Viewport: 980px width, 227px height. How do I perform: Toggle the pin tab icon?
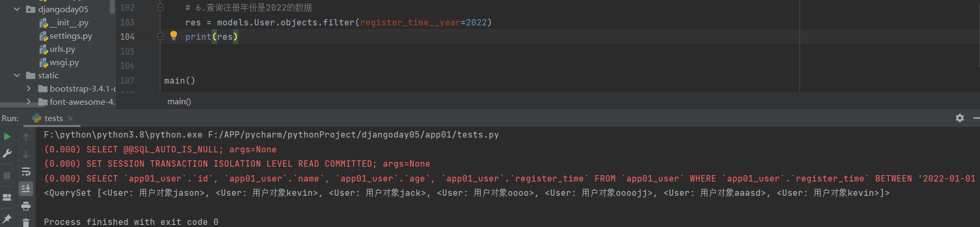7,218
